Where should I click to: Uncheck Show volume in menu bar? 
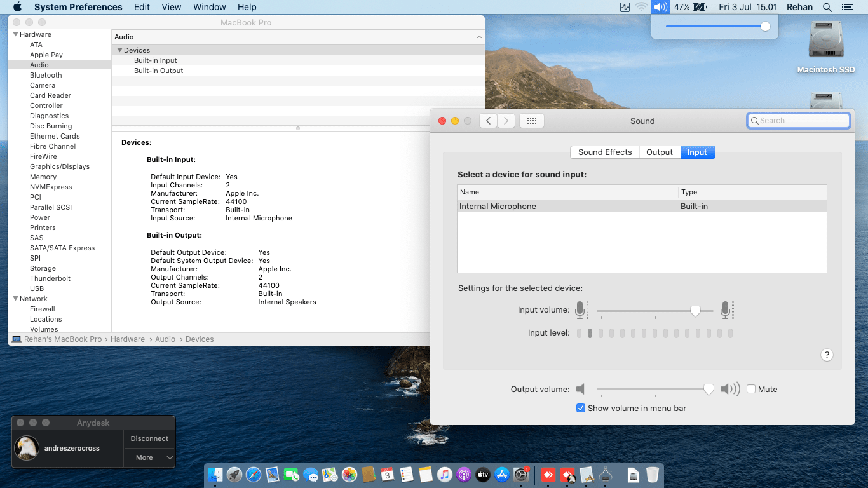pos(581,408)
